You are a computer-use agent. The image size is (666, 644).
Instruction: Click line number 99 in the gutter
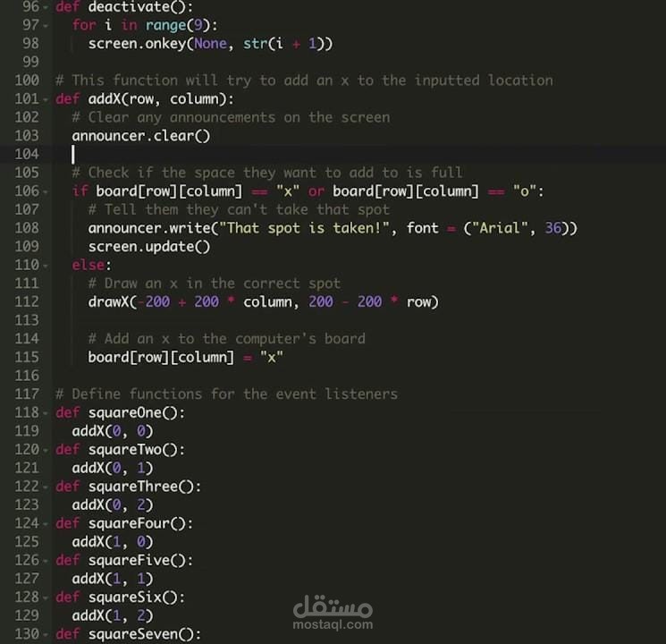[x=30, y=62]
